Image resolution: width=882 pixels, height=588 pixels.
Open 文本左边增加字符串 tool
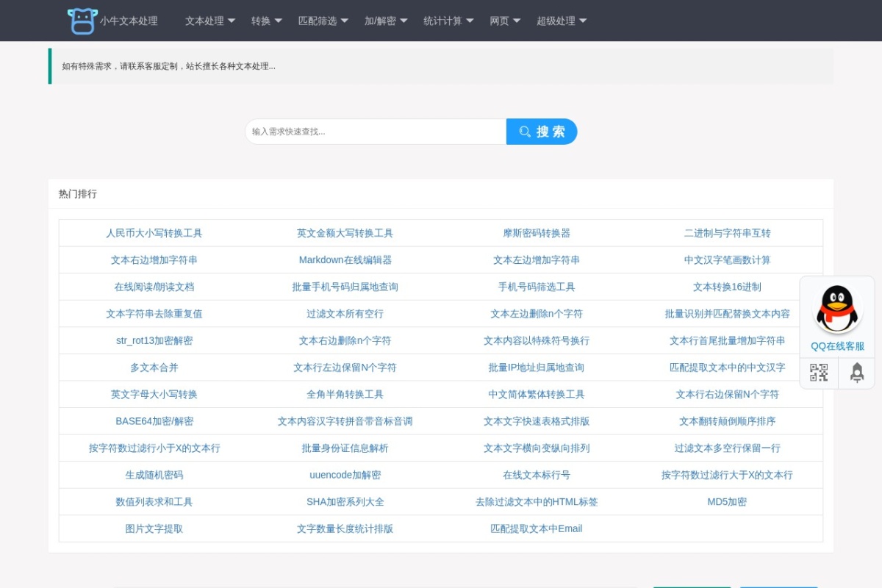tap(537, 260)
